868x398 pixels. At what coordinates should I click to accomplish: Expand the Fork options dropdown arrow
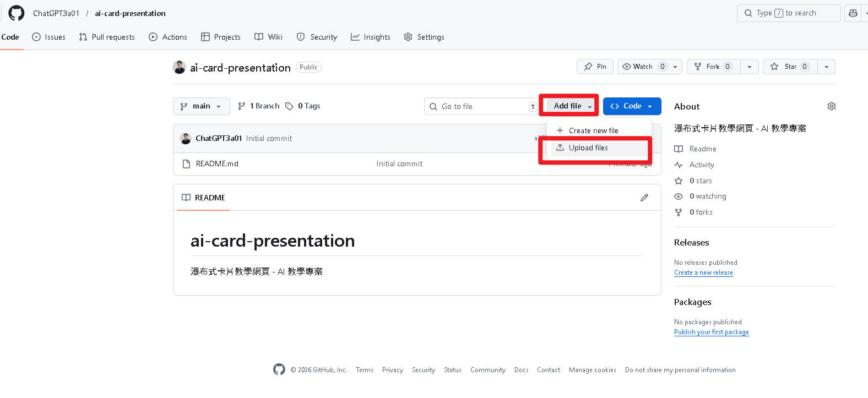(x=749, y=67)
